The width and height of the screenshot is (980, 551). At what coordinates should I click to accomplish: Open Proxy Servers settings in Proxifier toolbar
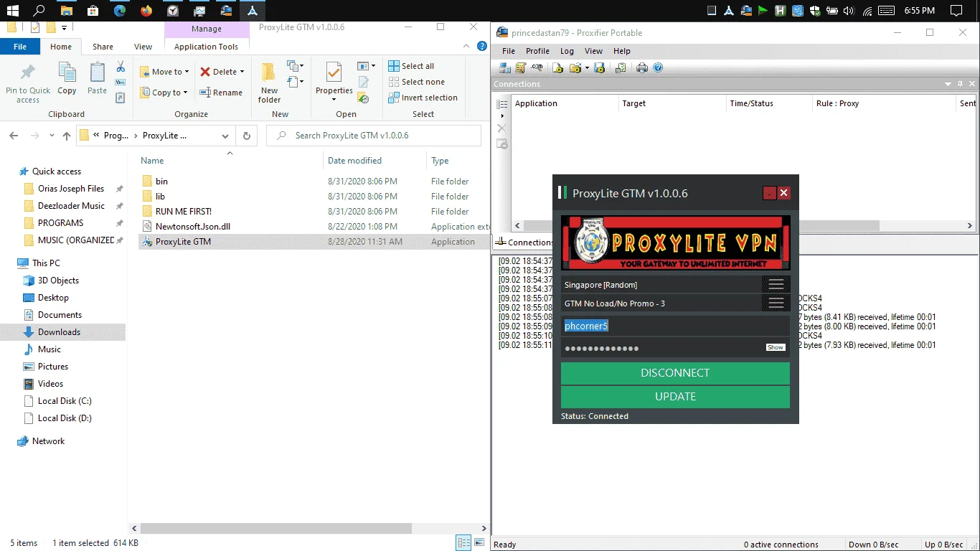click(x=505, y=68)
